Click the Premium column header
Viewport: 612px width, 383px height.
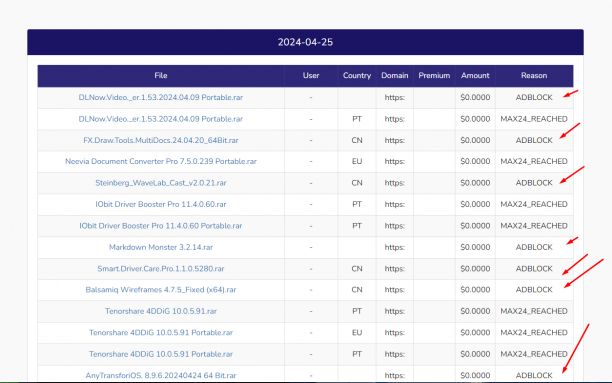click(434, 76)
